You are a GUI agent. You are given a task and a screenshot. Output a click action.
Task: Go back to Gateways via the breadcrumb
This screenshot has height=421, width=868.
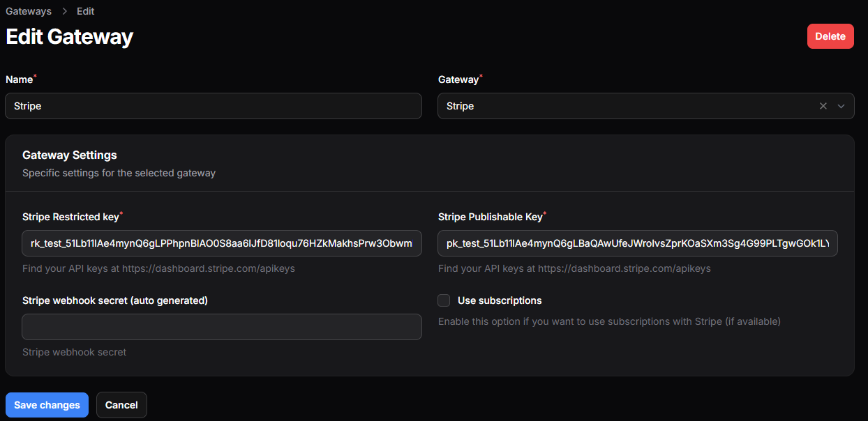click(29, 11)
